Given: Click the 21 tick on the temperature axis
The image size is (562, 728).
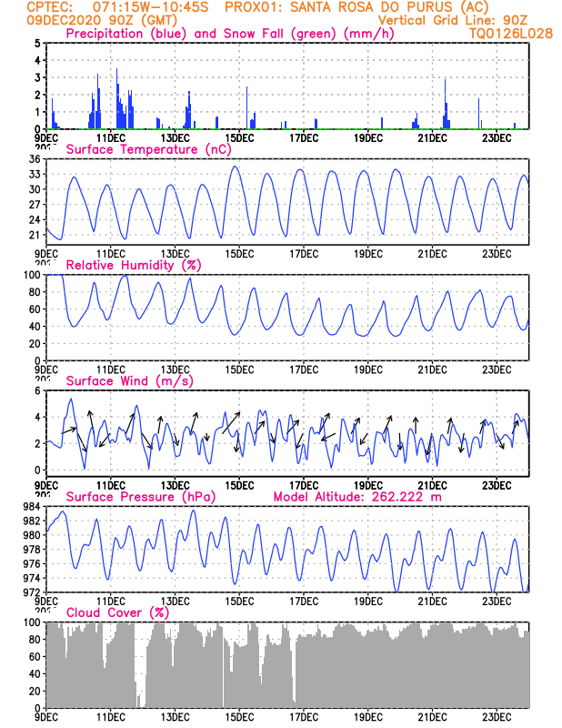Looking at the screenshot, I should click(x=35, y=235).
